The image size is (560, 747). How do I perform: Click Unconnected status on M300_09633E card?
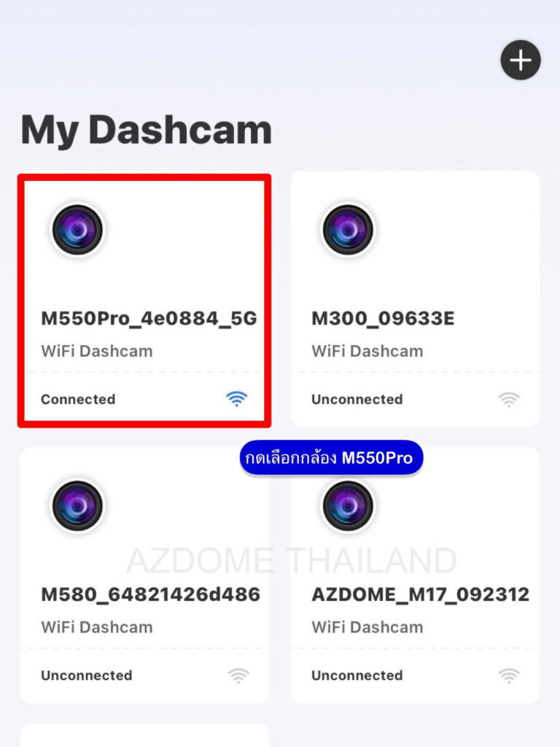click(357, 399)
